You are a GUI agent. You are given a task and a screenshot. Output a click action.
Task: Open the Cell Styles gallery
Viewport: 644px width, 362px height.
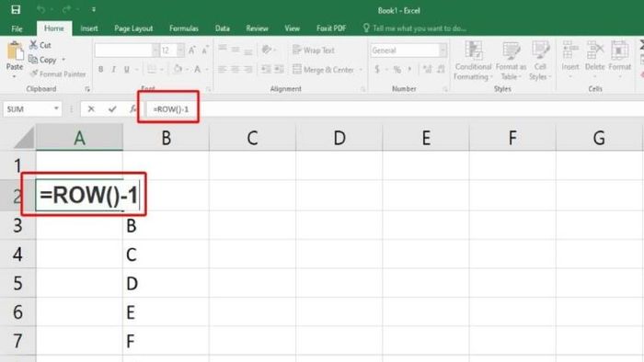(x=540, y=61)
